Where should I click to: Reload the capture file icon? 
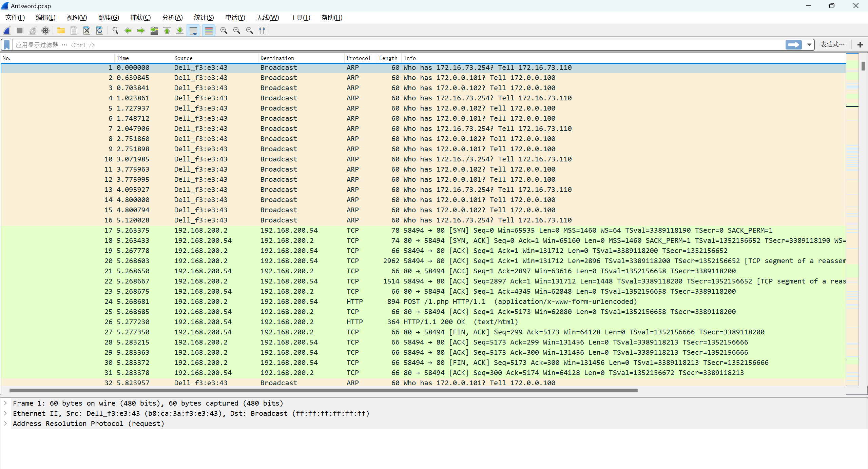pos(100,31)
